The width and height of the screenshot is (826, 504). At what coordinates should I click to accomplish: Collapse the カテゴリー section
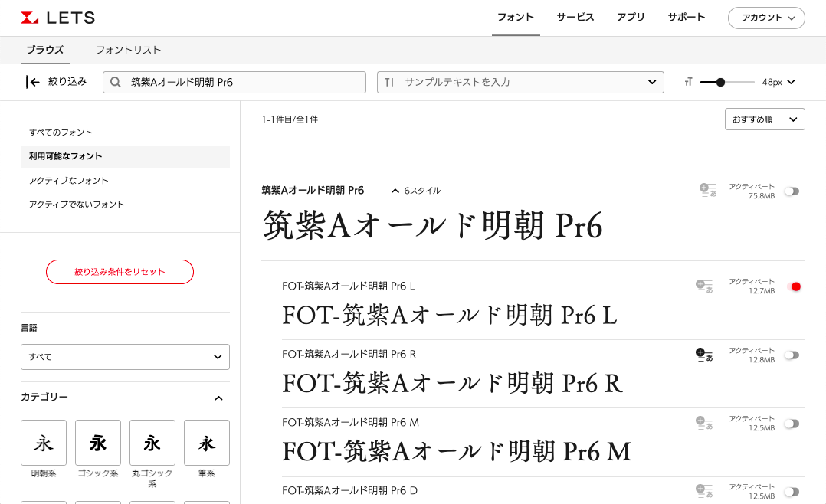pyautogui.click(x=218, y=398)
